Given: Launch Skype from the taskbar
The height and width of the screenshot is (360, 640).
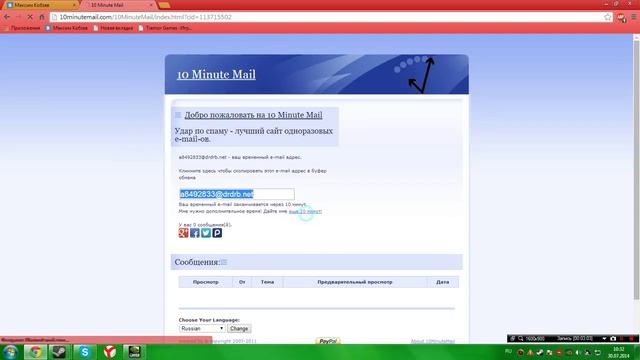Looking at the screenshot, I should click(84, 352).
